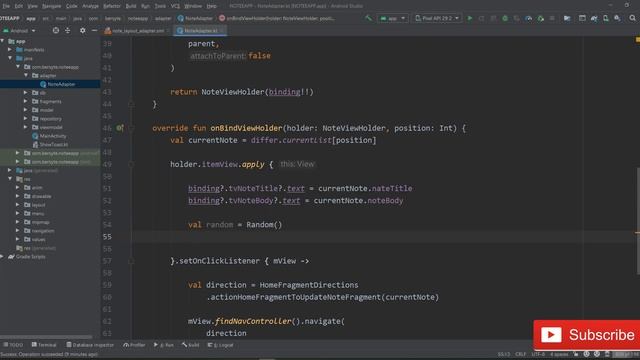Click the project panel horizontal scrollbar
This screenshot has height=360, width=640.
tap(46, 337)
